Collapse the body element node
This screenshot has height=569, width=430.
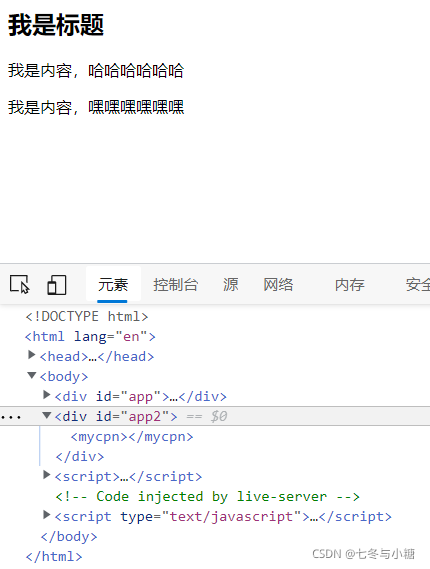[x=32, y=375]
